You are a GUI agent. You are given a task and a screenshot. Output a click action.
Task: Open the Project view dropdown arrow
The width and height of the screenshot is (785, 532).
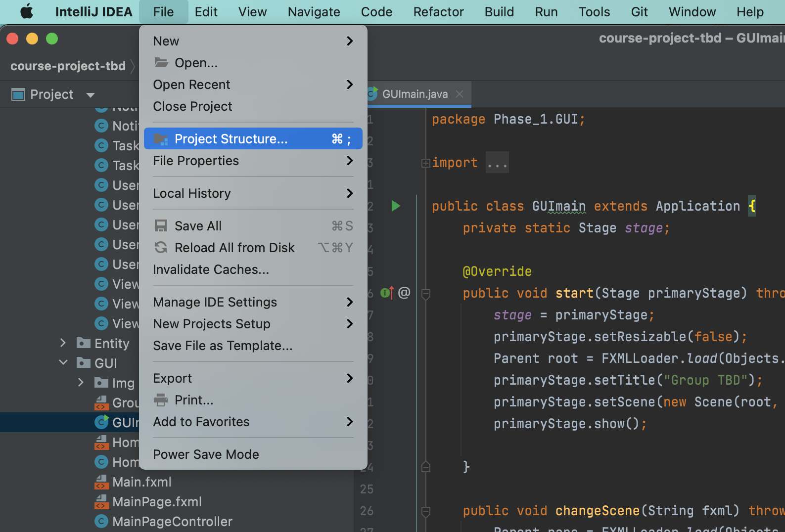90,95
